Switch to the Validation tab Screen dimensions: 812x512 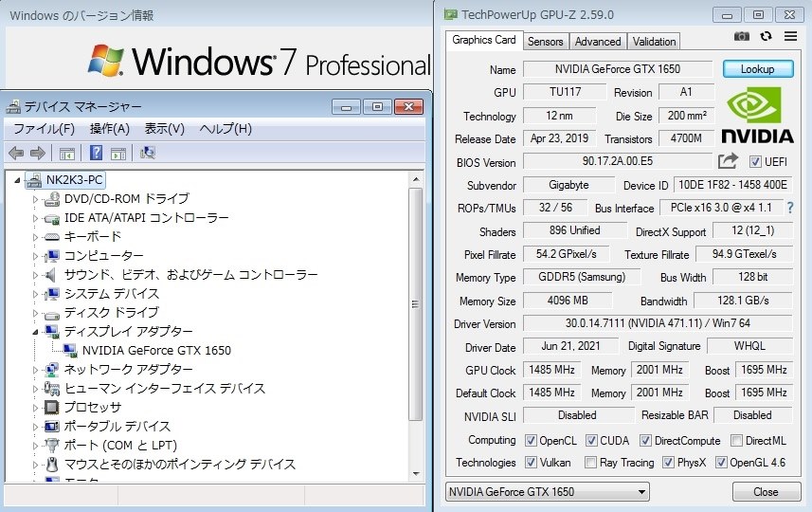(654, 42)
